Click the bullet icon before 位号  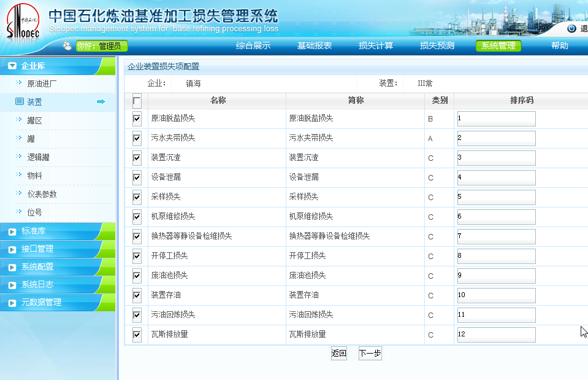(x=19, y=211)
